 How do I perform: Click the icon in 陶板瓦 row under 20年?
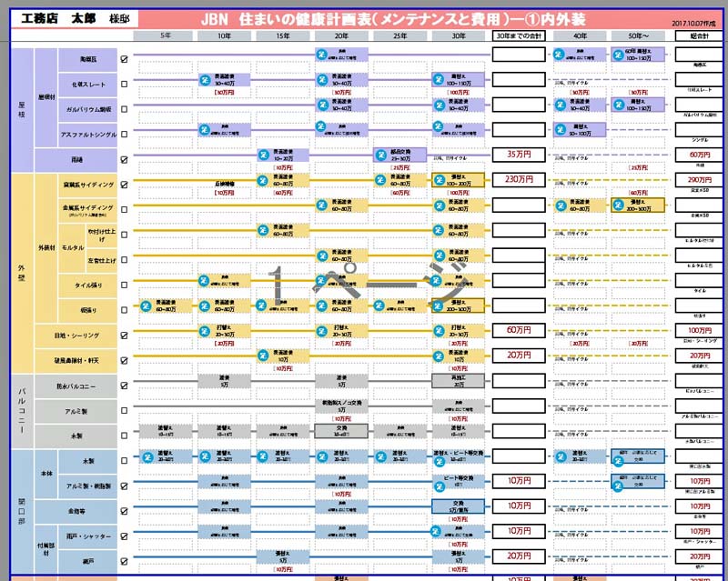pos(321,55)
